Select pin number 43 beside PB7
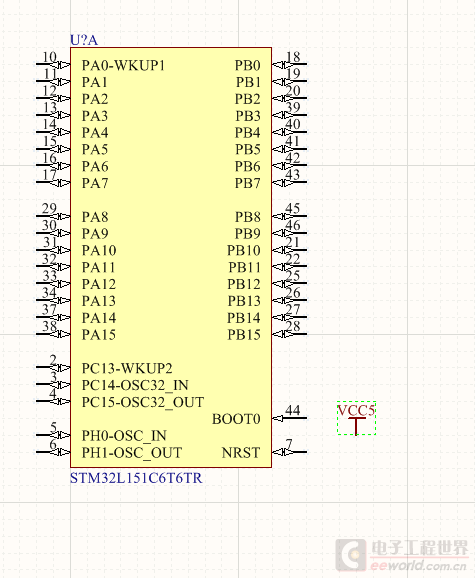 [293, 175]
